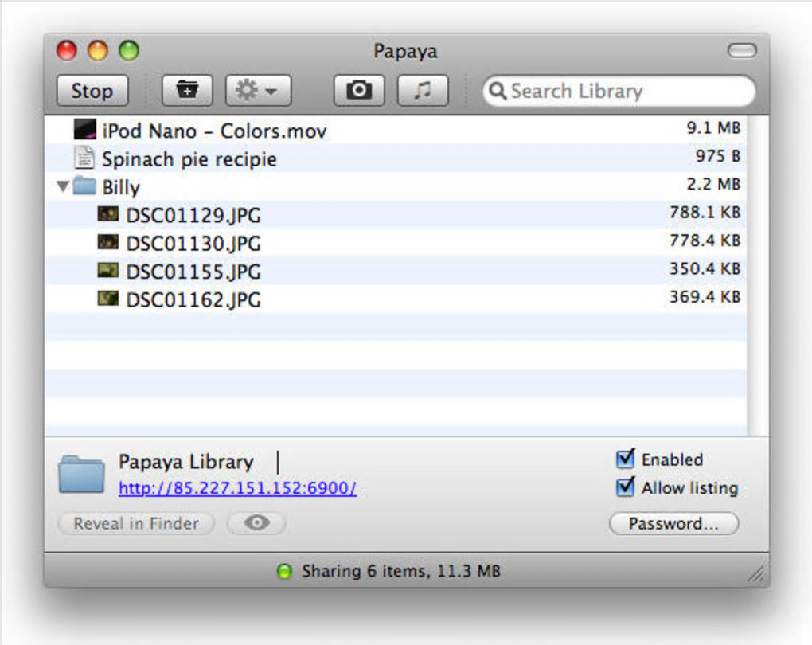Click the Papaya Library name label

186,462
